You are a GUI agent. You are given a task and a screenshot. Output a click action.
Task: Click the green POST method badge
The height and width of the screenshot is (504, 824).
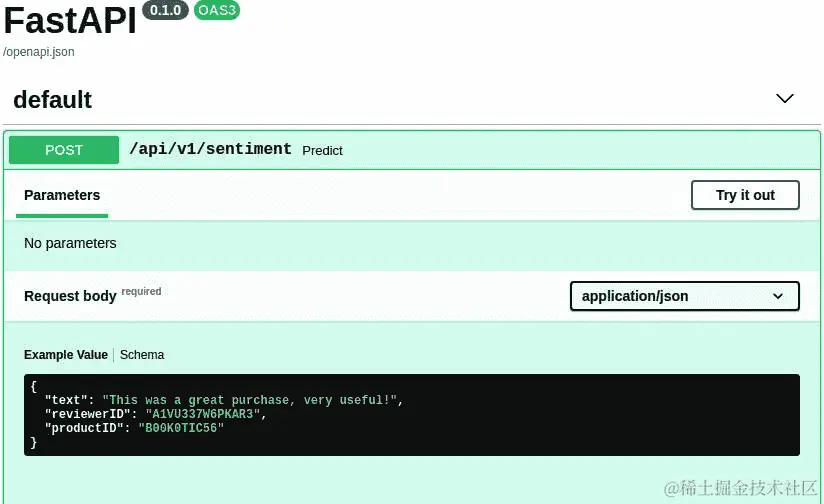pyautogui.click(x=64, y=150)
